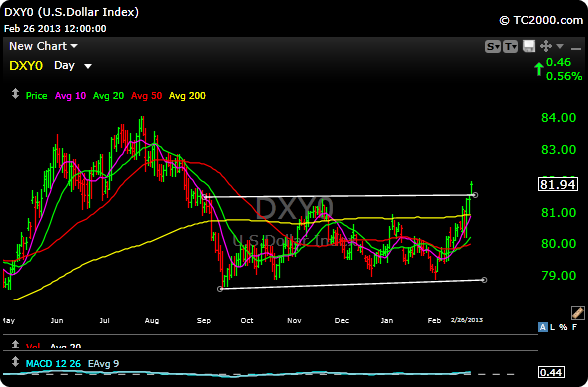Switch price scale to logarithmic (L)
Image resolution: width=588 pixels, height=387 pixels.
tap(552, 327)
